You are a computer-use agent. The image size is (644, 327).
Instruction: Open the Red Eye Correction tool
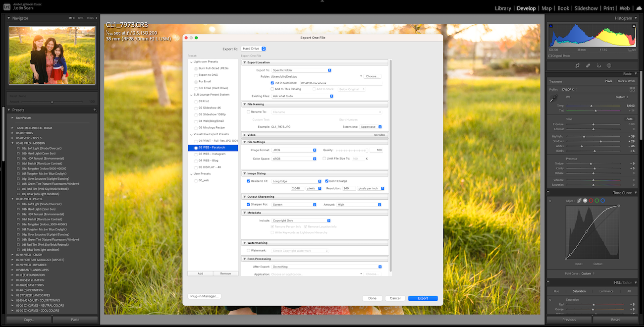coord(599,65)
